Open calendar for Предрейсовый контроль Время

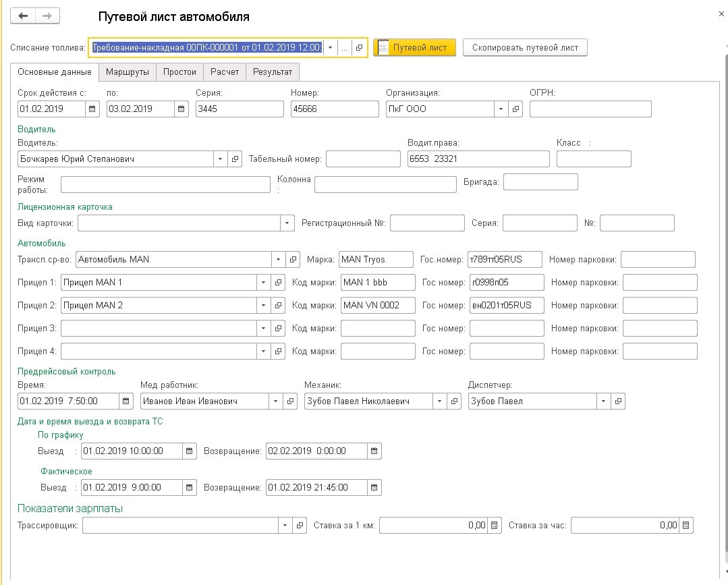click(x=125, y=401)
